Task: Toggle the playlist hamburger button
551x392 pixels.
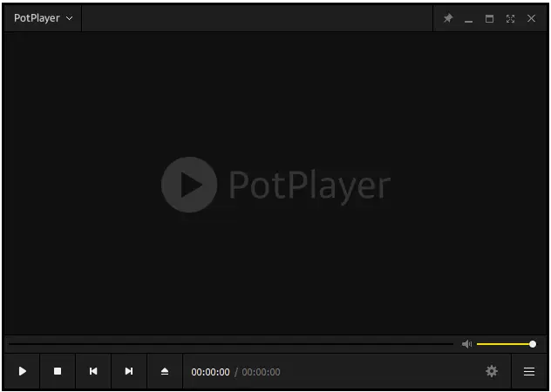Action: 529,371
